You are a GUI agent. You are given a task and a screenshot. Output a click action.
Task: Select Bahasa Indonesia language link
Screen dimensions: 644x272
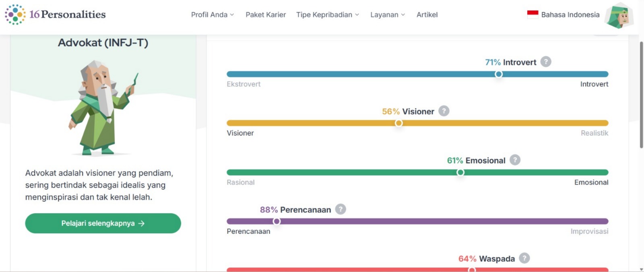[570, 15]
